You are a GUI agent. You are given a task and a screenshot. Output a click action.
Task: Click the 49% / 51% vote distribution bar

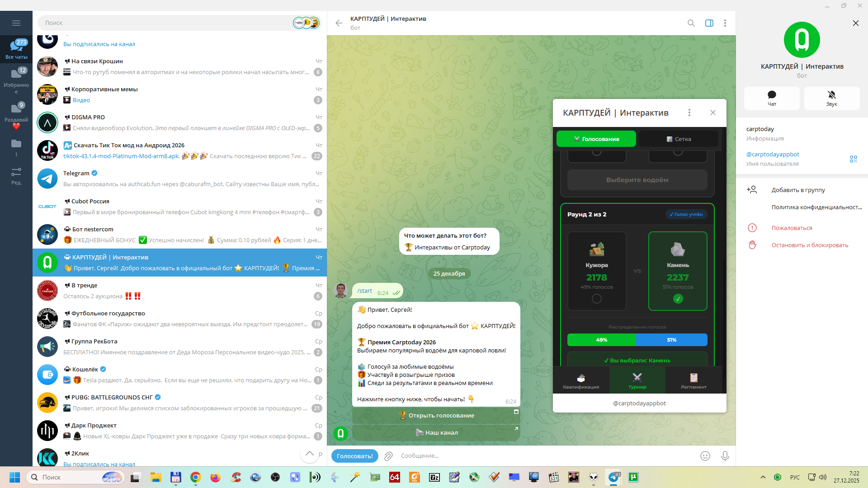click(x=637, y=340)
